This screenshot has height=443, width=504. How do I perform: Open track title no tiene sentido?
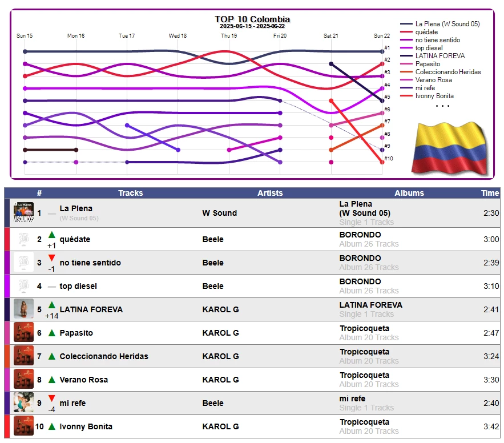pyautogui.click(x=90, y=263)
